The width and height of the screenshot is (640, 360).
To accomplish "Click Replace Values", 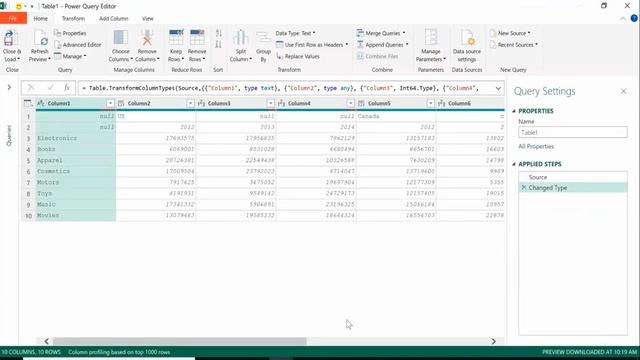I will [298, 56].
